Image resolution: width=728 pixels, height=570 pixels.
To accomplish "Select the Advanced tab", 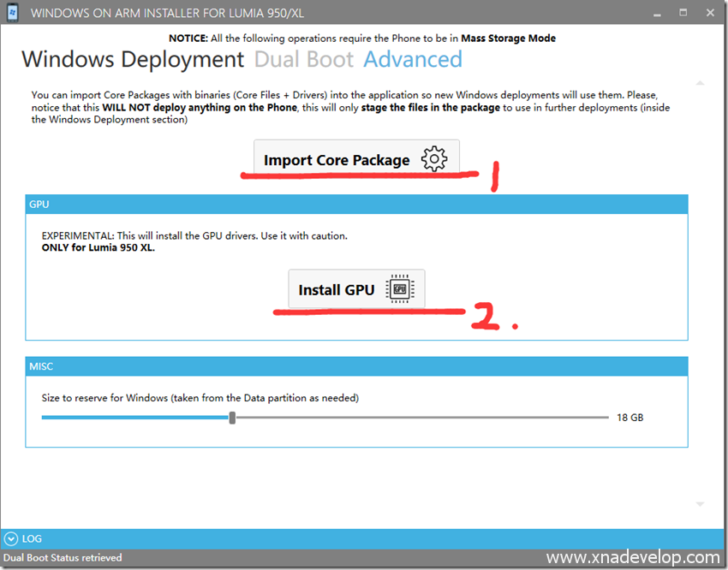I will (413, 60).
